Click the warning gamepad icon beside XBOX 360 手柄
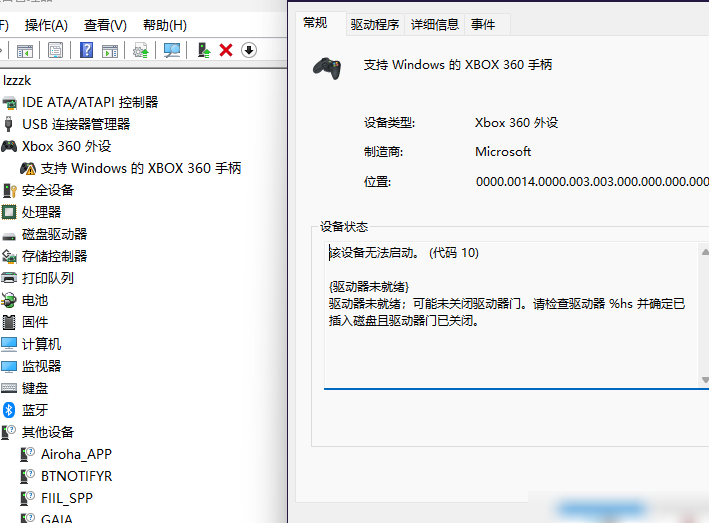This screenshot has height=523, width=709. point(28,168)
